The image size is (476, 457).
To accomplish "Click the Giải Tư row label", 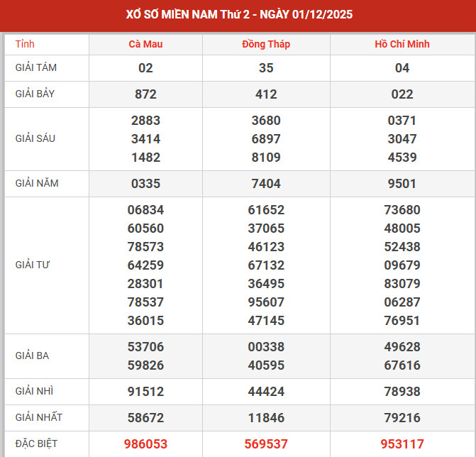I will tap(33, 265).
